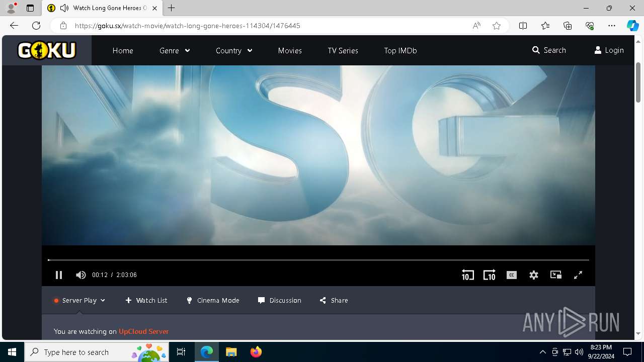Open the Favorites list

tap(545, 26)
